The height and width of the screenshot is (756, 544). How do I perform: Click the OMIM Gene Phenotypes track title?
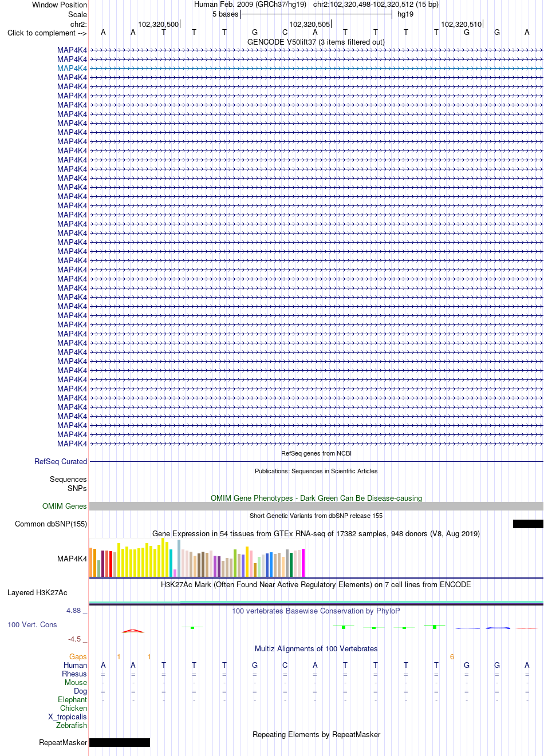click(x=316, y=498)
